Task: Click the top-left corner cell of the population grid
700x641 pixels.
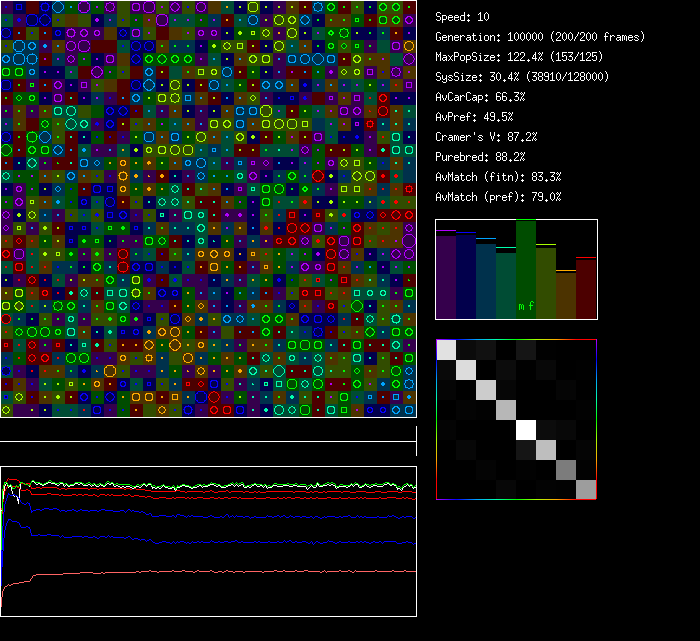Action: [6, 6]
